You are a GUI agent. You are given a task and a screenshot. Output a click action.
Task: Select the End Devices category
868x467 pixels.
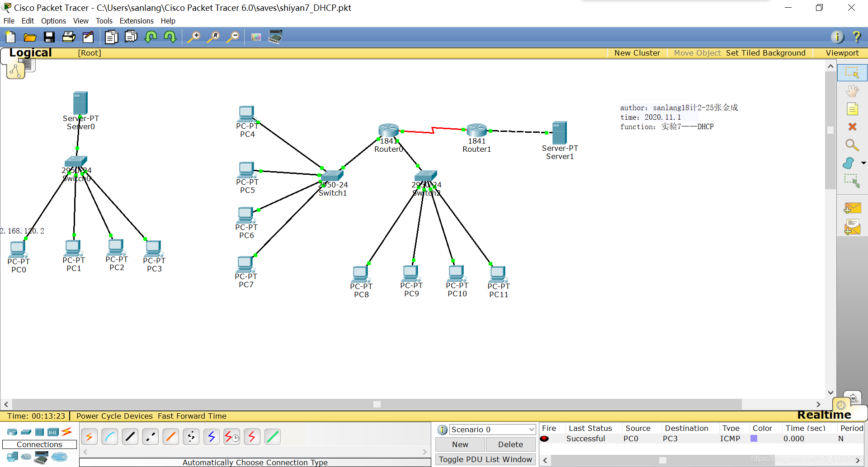[12, 457]
